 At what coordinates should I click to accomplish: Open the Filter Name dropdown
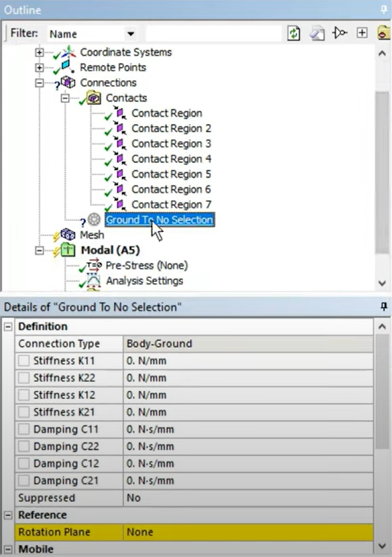pos(131,34)
